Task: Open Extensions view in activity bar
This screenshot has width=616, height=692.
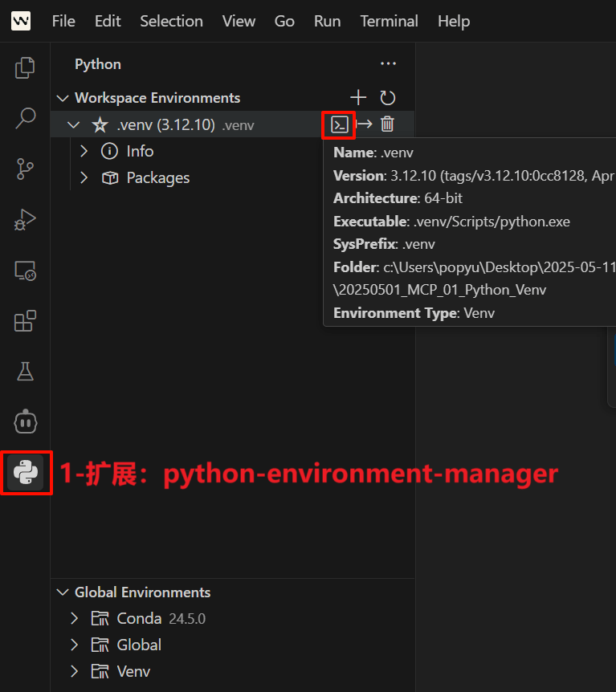Action: click(25, 321)
